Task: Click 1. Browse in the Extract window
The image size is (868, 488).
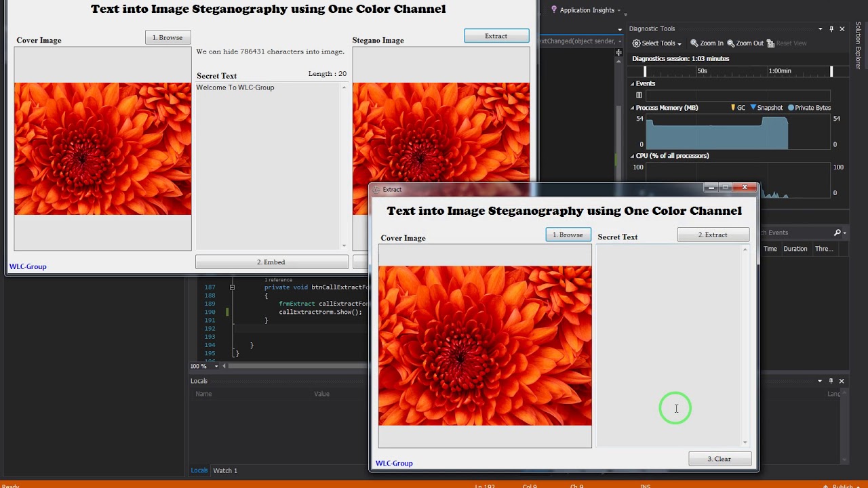Action: coord(568,235)
